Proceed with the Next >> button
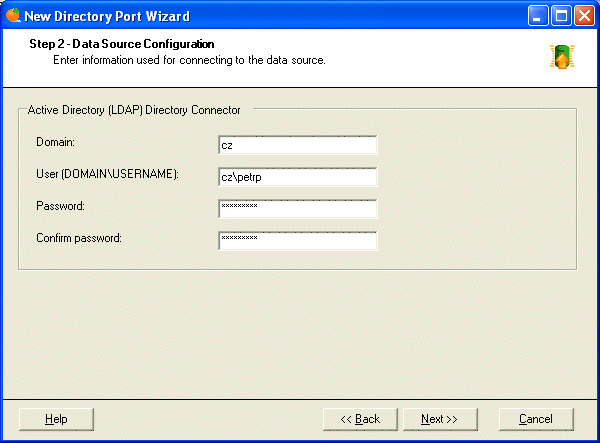This screenshot has width=600, height=443. (x=440, y=419)
